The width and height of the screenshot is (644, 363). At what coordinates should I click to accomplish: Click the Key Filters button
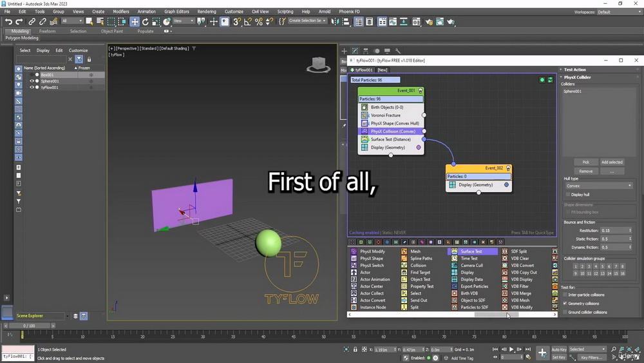click(x=591, y=357)
